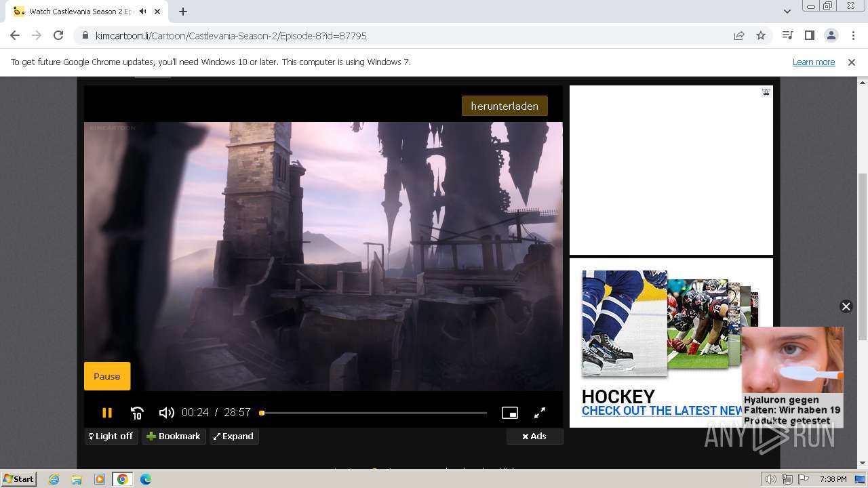Pause the video with the pause icon
Viewport: 868px width, 488px height.
tap(106, 412)
